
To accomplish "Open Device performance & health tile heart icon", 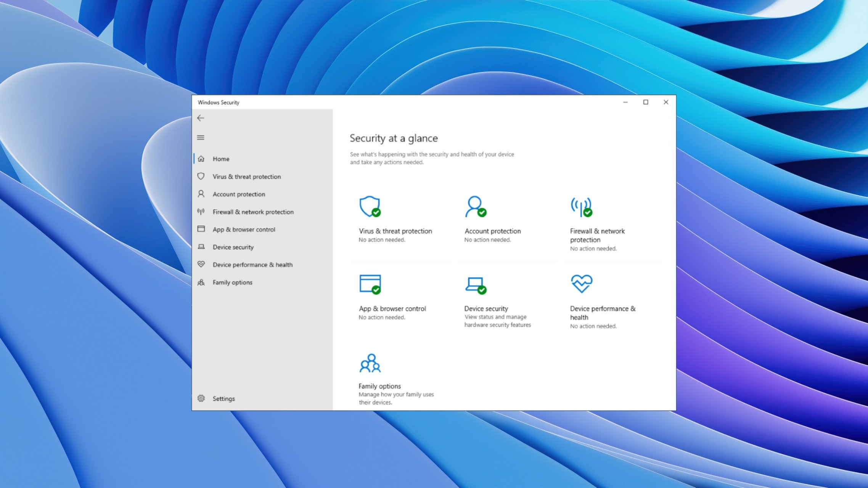I will [581, 284].
